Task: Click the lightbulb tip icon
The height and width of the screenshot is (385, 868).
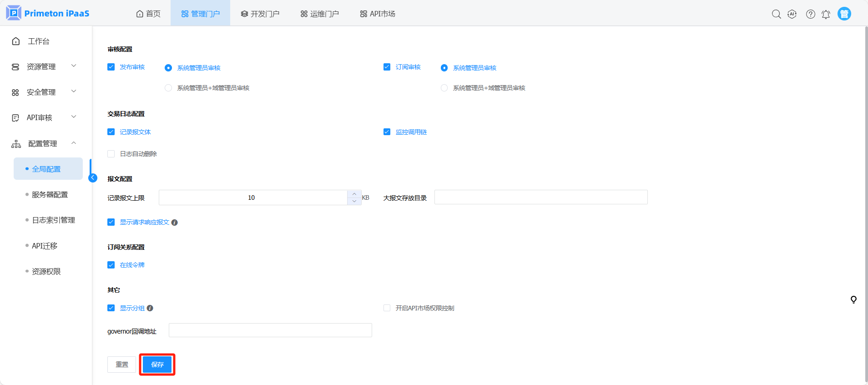Action: (853, 299)
